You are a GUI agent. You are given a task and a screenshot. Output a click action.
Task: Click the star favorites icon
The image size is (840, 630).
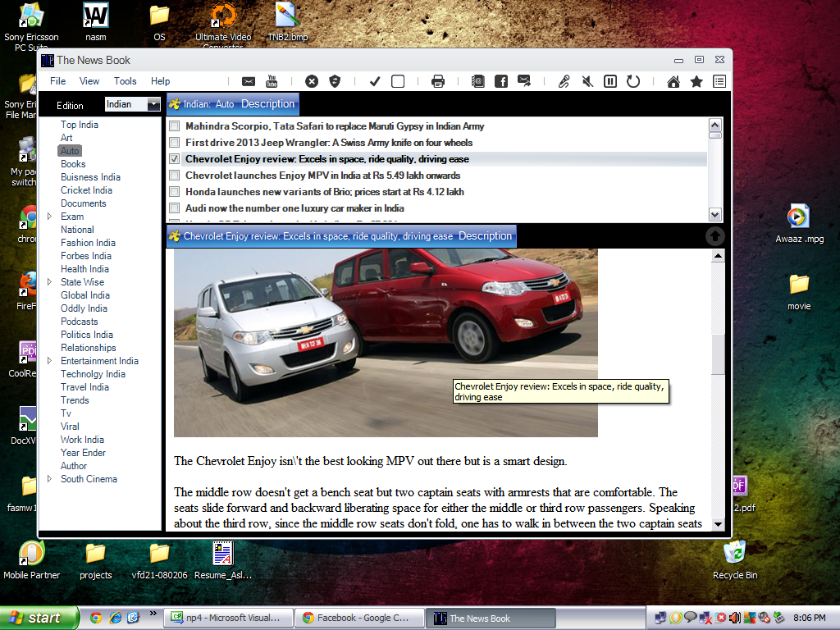pos(696,81)
